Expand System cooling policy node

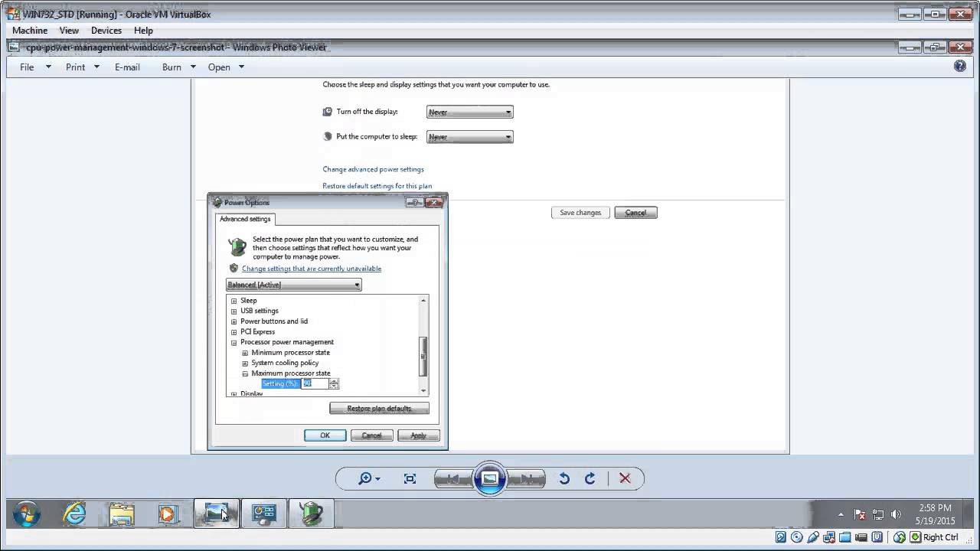[245, 364]
